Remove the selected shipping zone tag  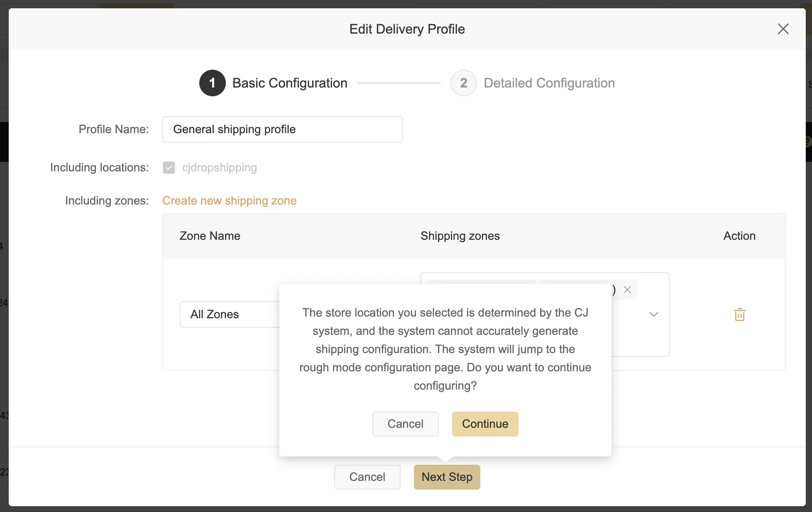627,290
